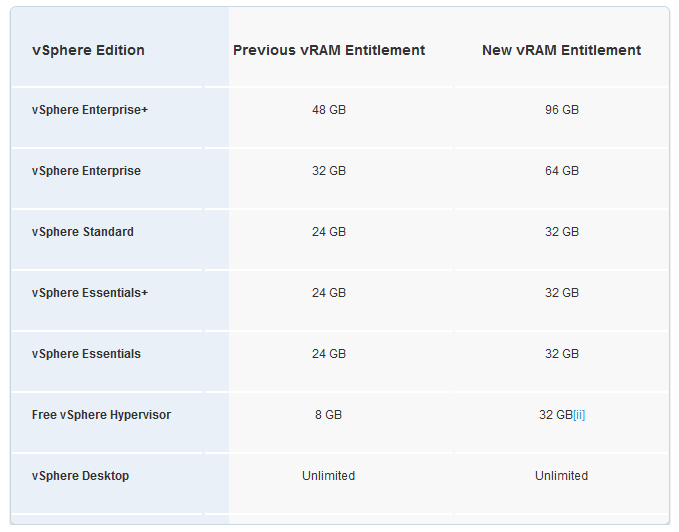Click the New vRAM Entitlement header
The height and width of the screenshot is (532, 679).
561,50
